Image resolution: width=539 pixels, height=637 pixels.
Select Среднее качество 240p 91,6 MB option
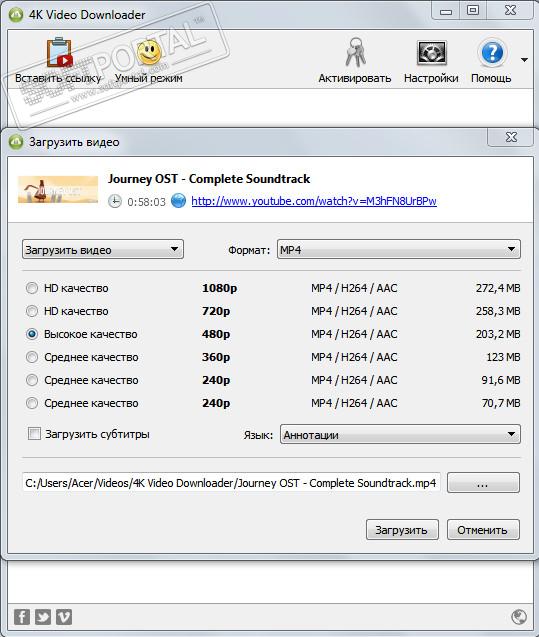(32, 380)
